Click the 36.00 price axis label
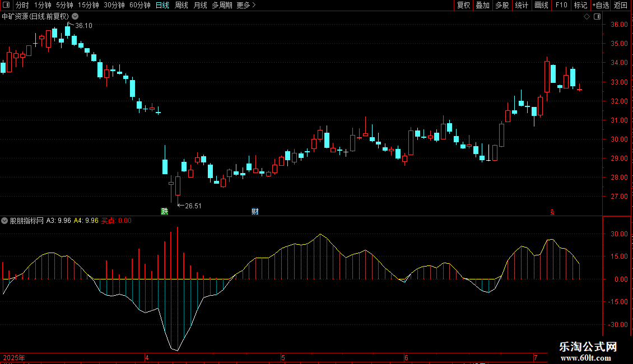This screenshot has width=633, height=364. (x=619, y=25)
